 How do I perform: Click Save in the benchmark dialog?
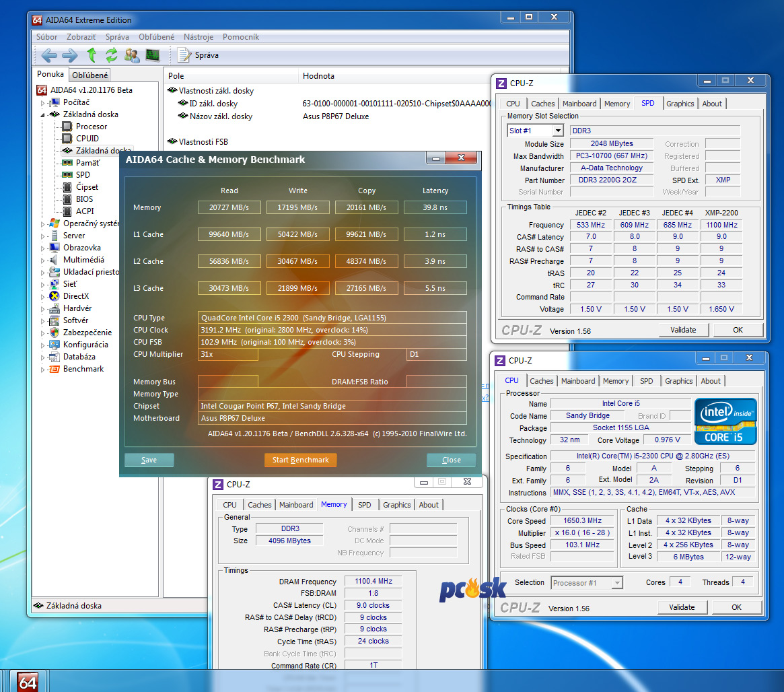(x=149, y=460)
